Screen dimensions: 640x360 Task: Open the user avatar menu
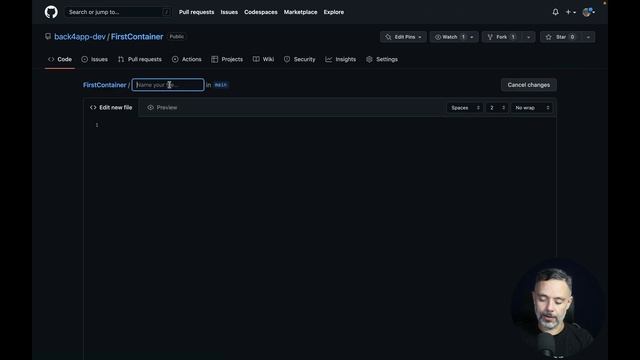589,12
